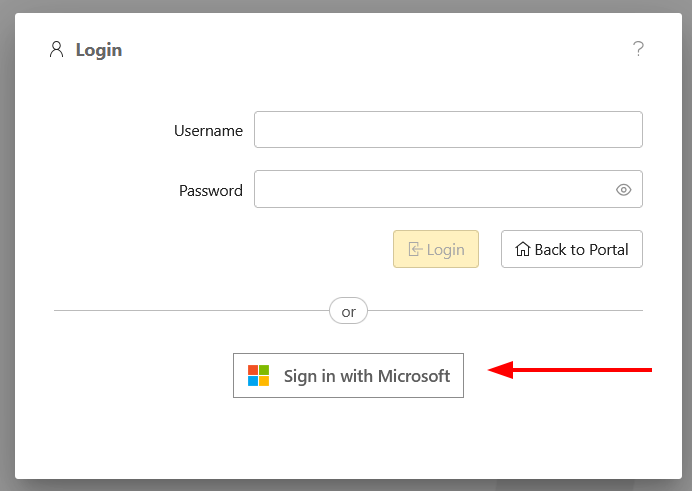Viewport: 692px width, 491px height.
Task: Click the Username field label
Action: tap(208, 131)
